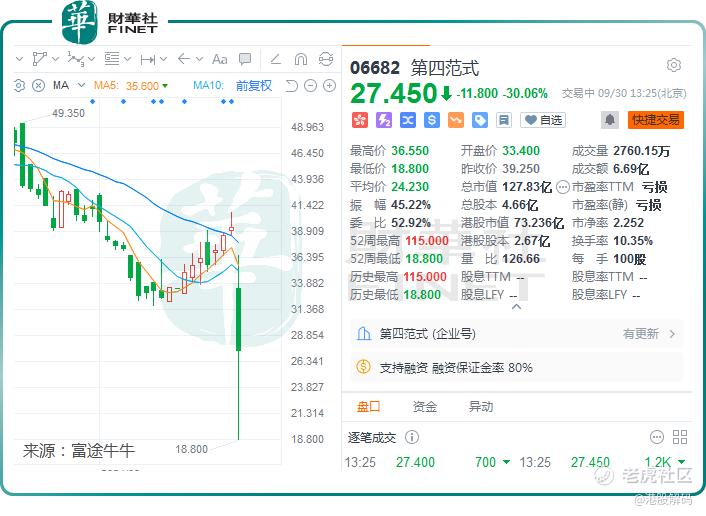Select the range measurement tool
Image resolution: width=706 pixels, height=516 pixels.
click(148, 59)
